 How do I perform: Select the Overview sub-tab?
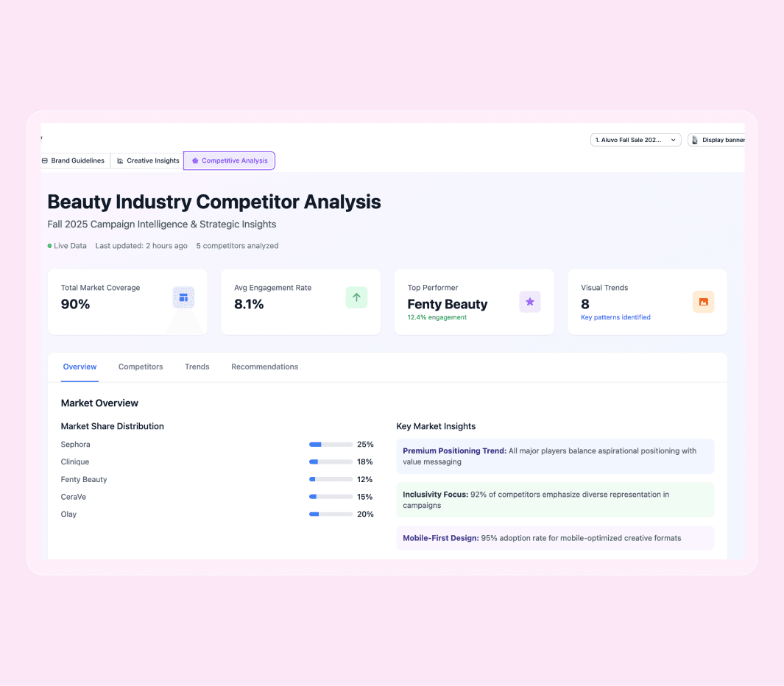click(80, 367)
